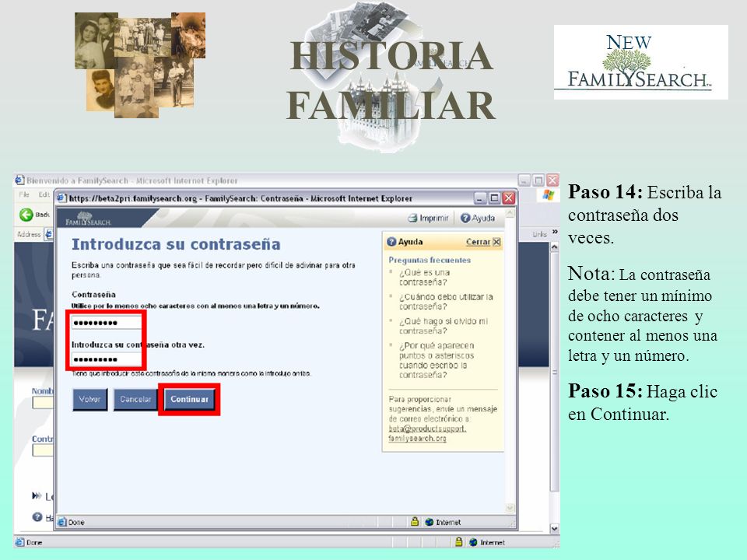Image resolution: width=747 pixels, height=560 pixels.
Task: Click the popup scrollbar up arrow
Action: pyautogui.click(x=510, y=213)
